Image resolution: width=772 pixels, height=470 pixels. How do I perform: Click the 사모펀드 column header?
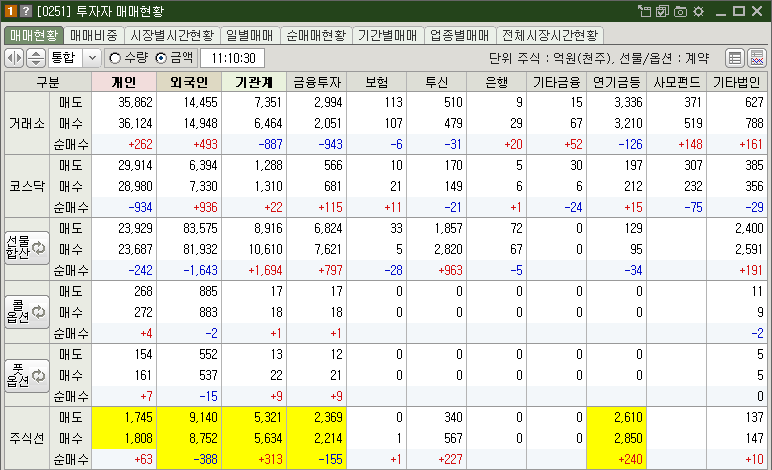pos(677,82)
